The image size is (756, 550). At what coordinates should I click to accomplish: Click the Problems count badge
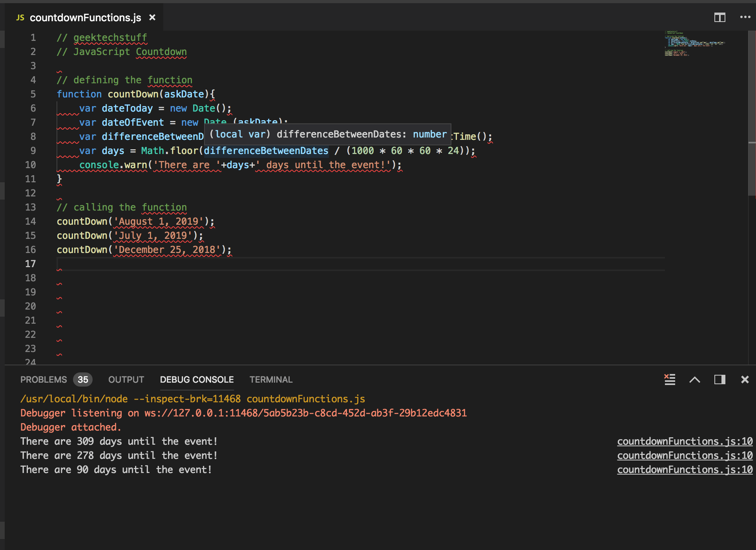pos(83,379)
